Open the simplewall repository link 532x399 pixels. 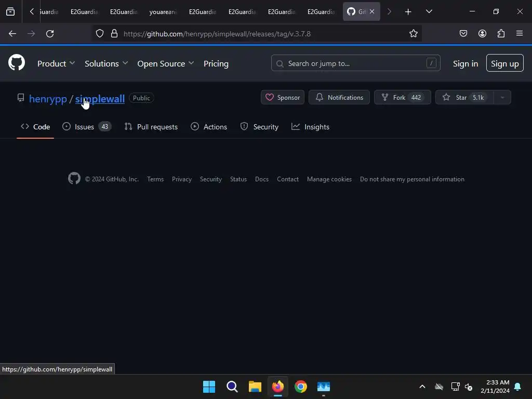pos(100,99)
